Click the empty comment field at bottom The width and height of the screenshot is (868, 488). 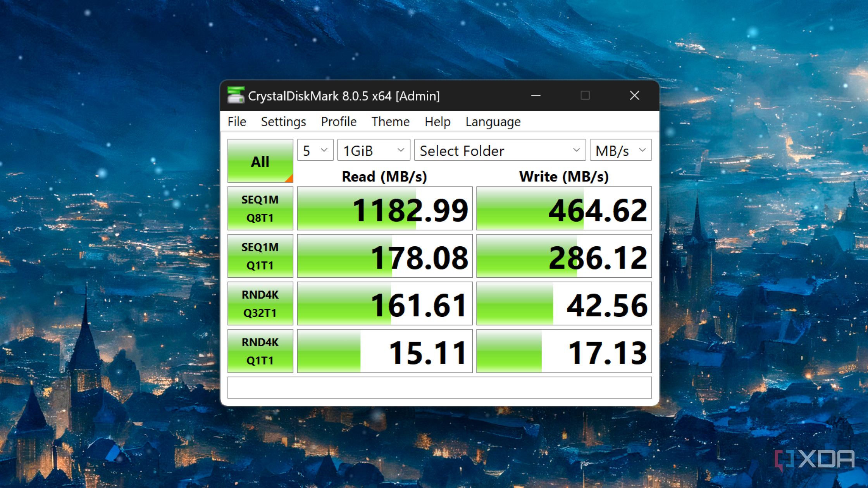tap(439, 387)
